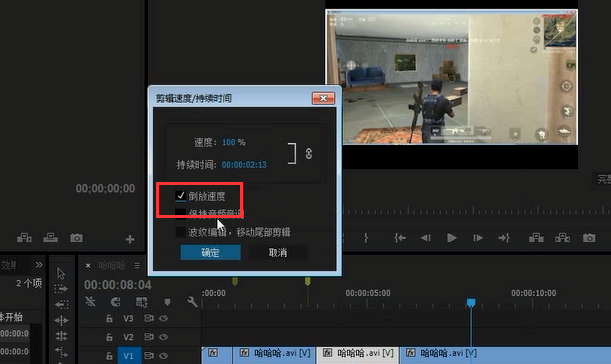
Task: Select second timeline marker on ruler
Action: tap(307, 281)
